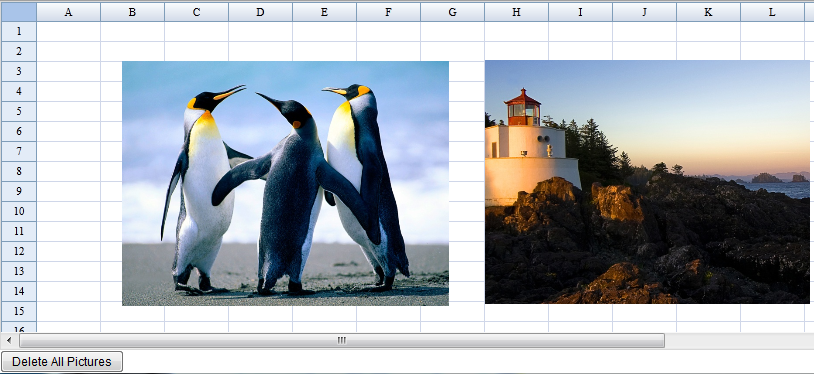Click cell K15
The image size is (814, 374).
(x=709, y=312)
